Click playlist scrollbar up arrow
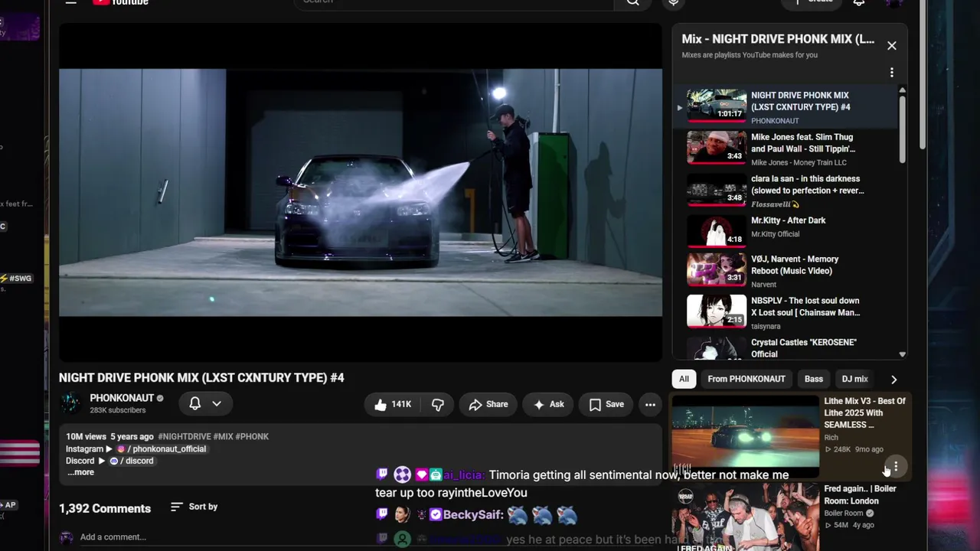 (x=902, y=90)
